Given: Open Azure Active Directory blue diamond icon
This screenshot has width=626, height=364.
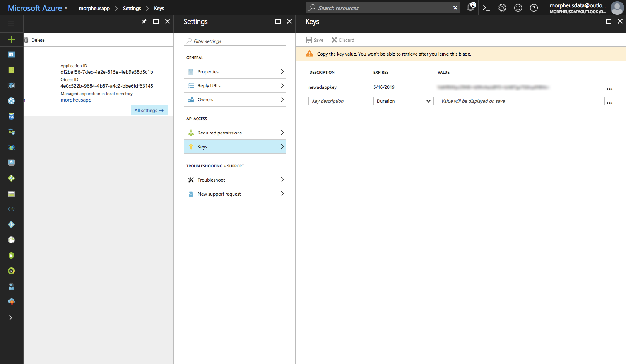Looking at the screenshot, I should 11,225.
